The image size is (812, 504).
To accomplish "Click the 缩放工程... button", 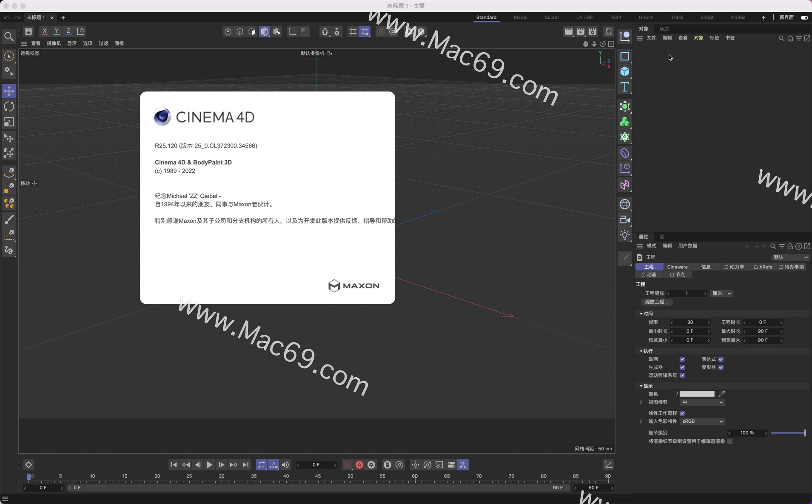I will [x=656, y=302].
